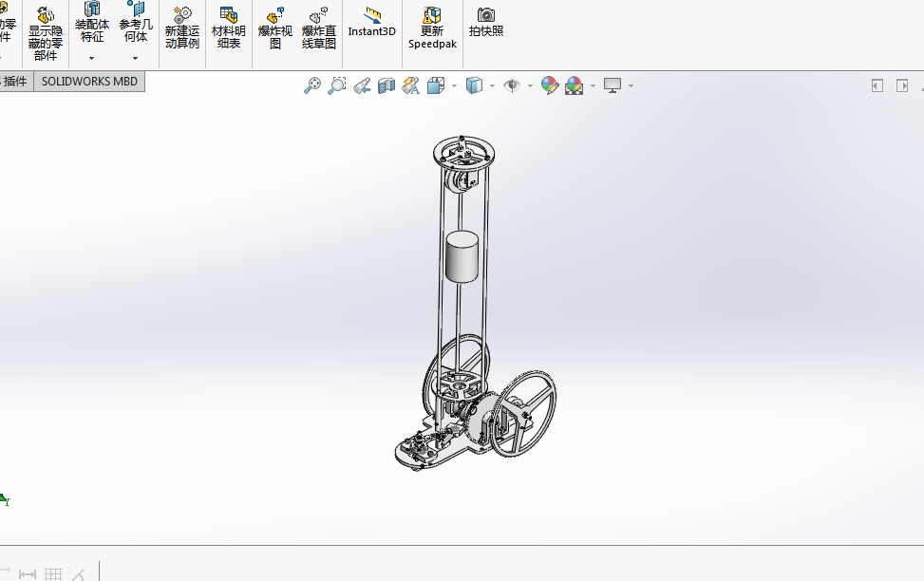
Task: Expand the View Settings dropdown arrow
Action: pos(632,86)
